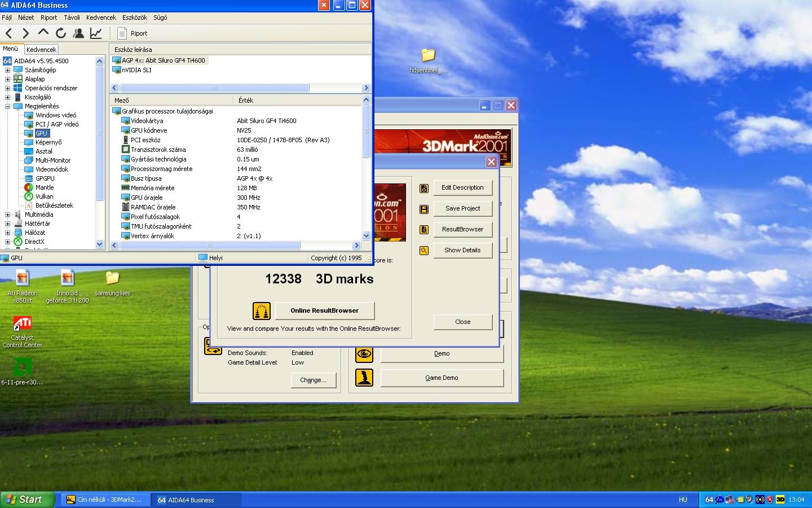
Task: Click the Edit Description button
Action: coord(462,187)
